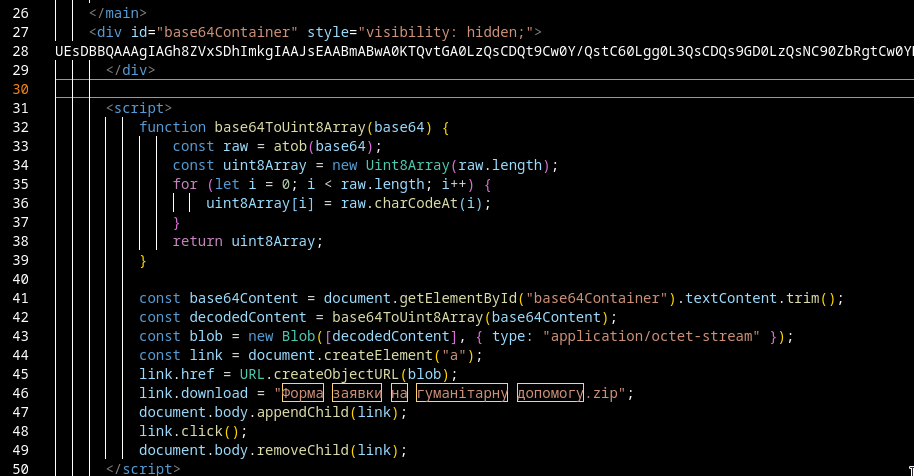Click the highlighted word 'на'
This screenshot has width=914, height=476.
pyautogui.click(x=399, y=393)
